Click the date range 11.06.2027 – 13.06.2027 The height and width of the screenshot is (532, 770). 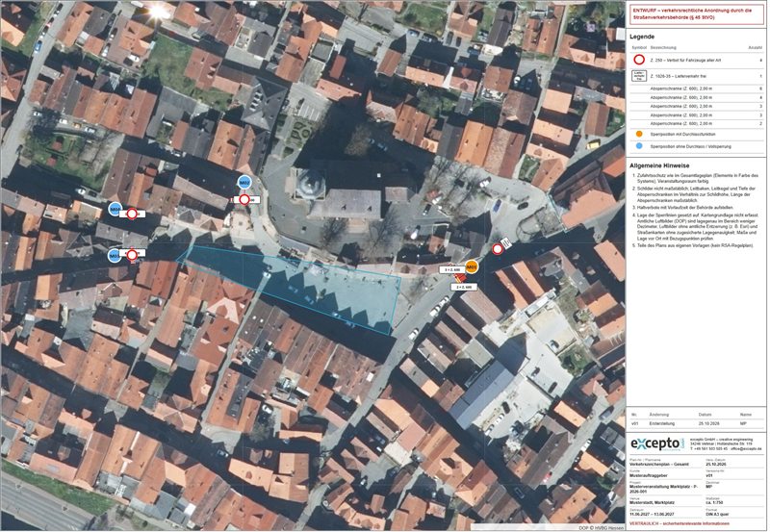coord(652,515)
